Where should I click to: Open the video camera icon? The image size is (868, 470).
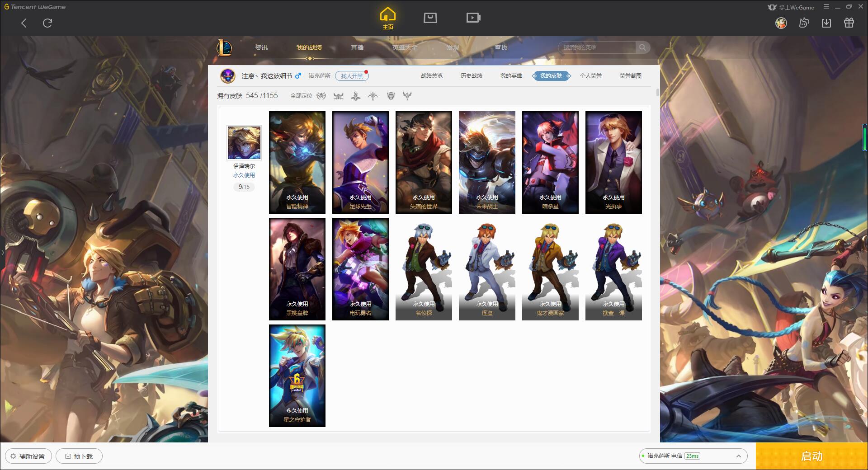[473, 18]
